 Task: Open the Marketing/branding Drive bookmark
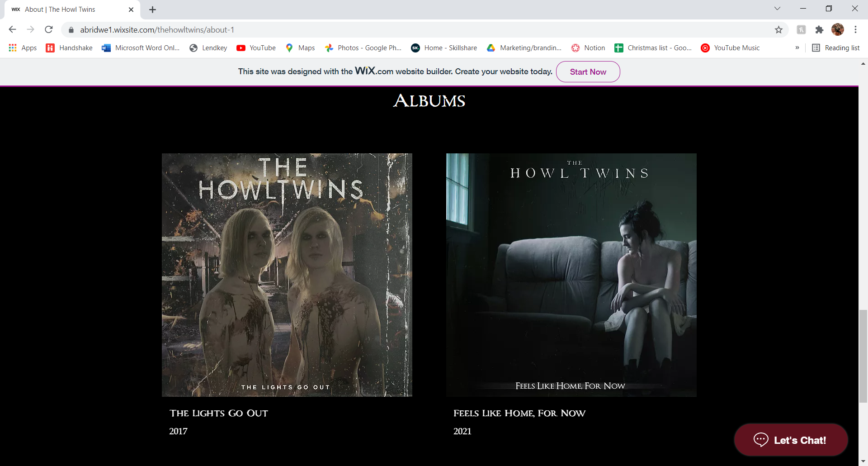click(524, 48)
